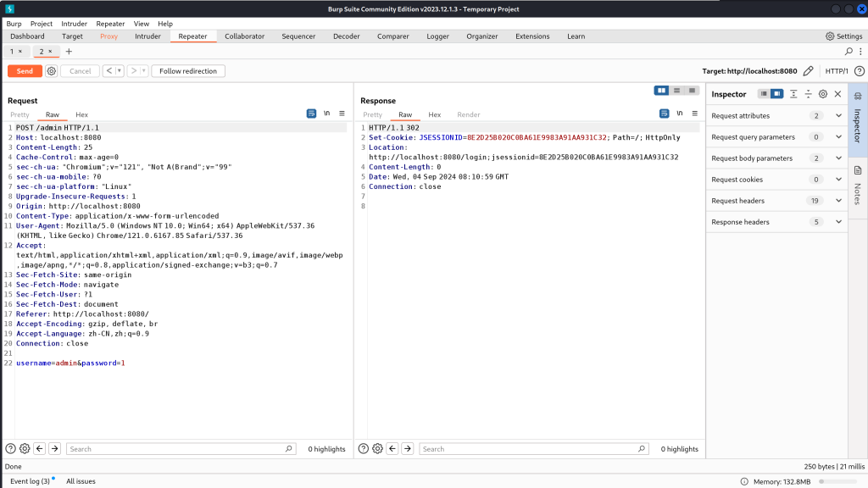Click into response Search field

[x=534, y=449]
